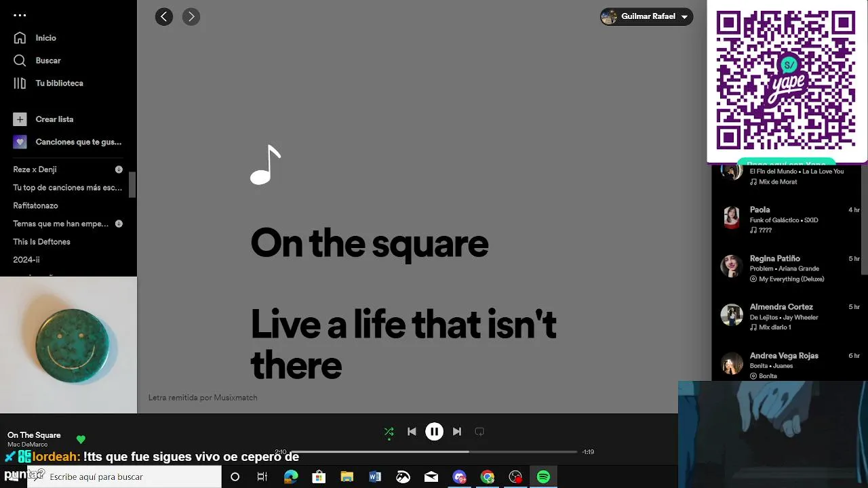Viewport: 868px width, 488px height.
Task: Click Andrea Vega Rojas's profile picture
Action: coord(732,363)
